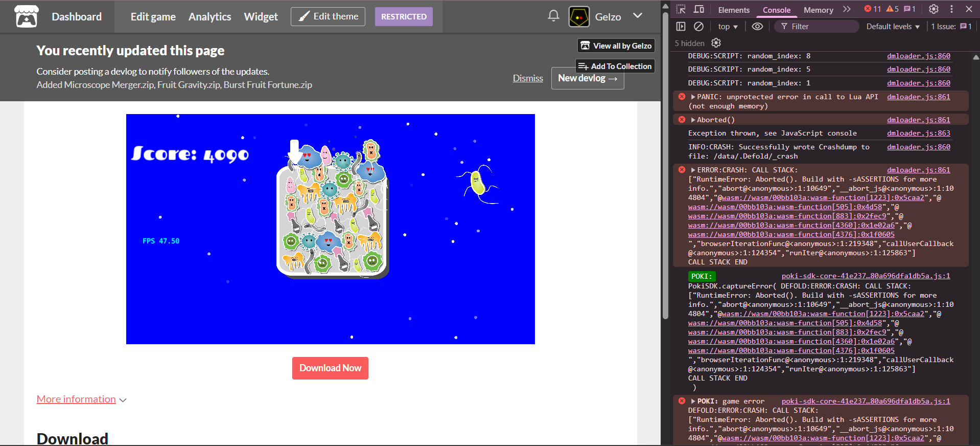Click the 1 Issue indicator
This screenshot has width=980, height=446.
click(x=951, y=27)
